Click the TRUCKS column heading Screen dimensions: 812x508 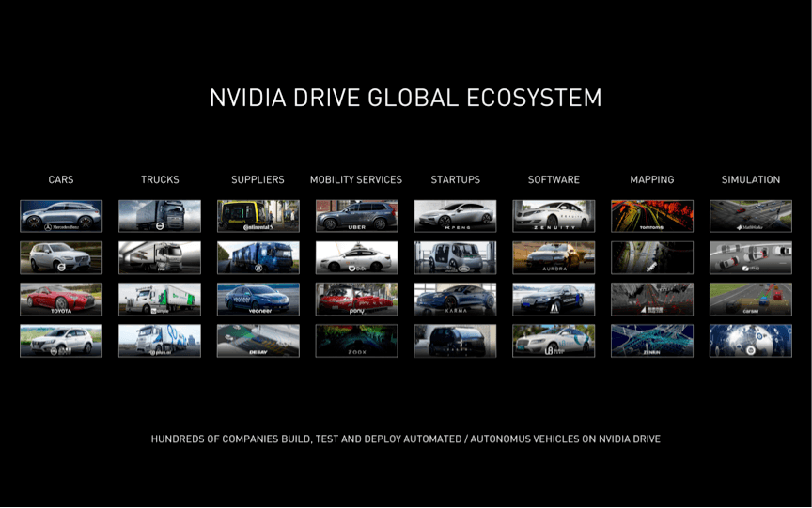coord(160,179)
